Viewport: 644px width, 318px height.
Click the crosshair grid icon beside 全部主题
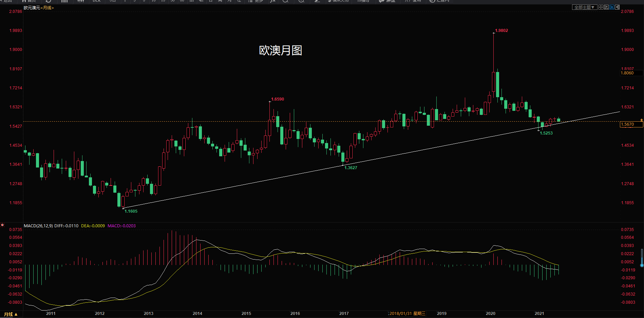pyautogui.click(x=601, y=7)
